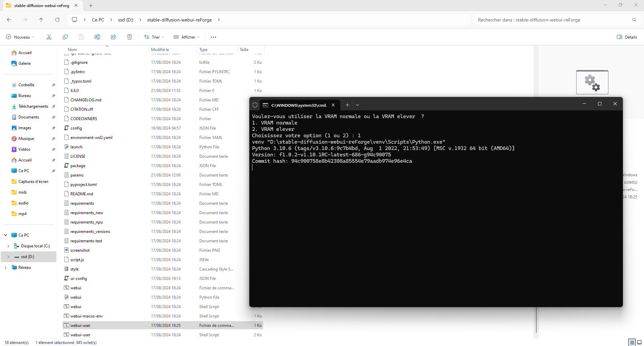Screen dimensions: 644x346
Task: Click the Paste clipboard icon
Action: pyautogui.click(x=81, y=37)
